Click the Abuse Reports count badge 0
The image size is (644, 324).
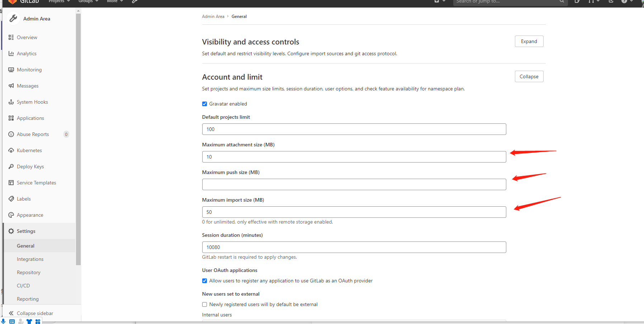[x=66, y=134]
